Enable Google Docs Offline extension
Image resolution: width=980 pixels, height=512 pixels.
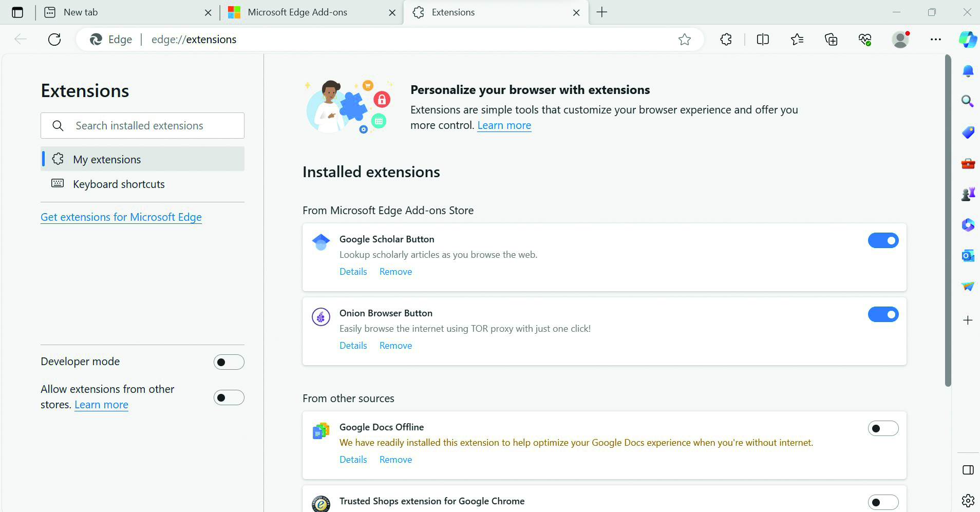883,428
